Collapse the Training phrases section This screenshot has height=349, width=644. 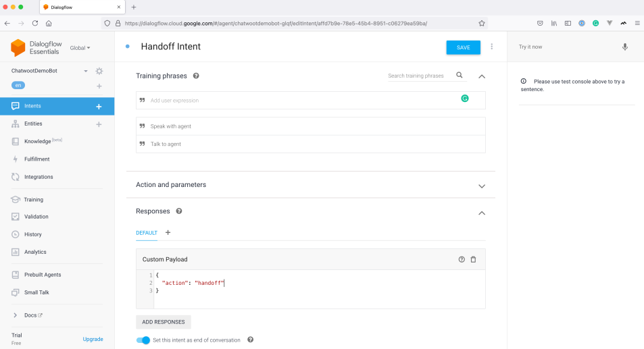coord(482,76)
